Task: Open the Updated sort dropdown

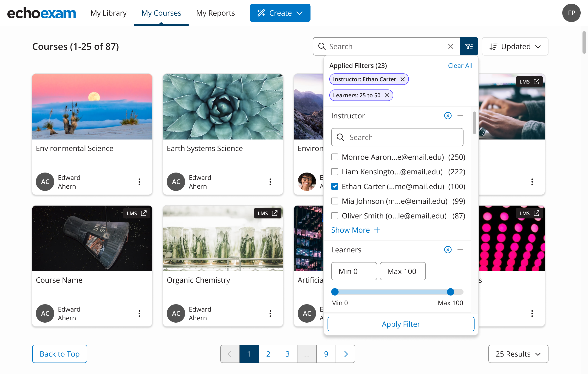Action: click(x=515, y=46)
